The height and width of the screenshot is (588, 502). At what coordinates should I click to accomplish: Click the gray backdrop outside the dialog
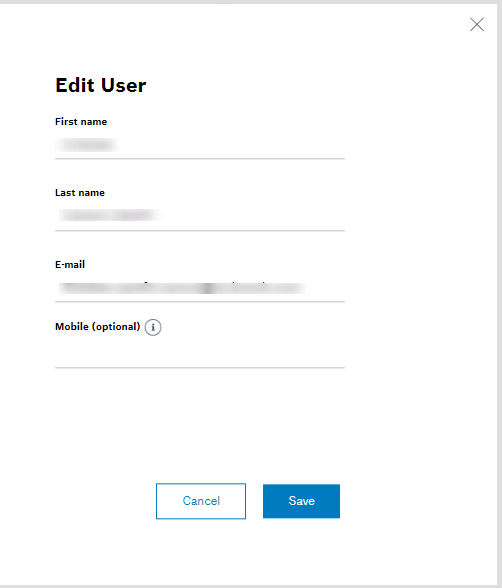[x=499, y=294]
